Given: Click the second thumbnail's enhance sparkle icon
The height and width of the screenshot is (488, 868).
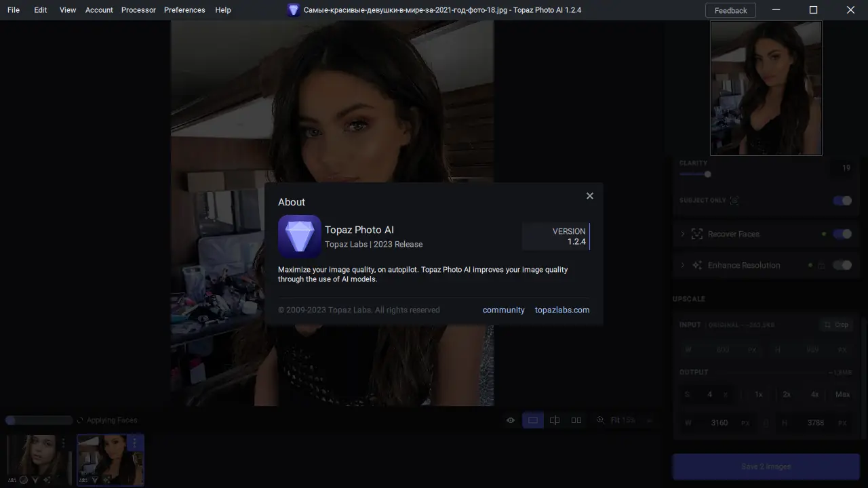Looking at the screenshot, I should point(106,480).
